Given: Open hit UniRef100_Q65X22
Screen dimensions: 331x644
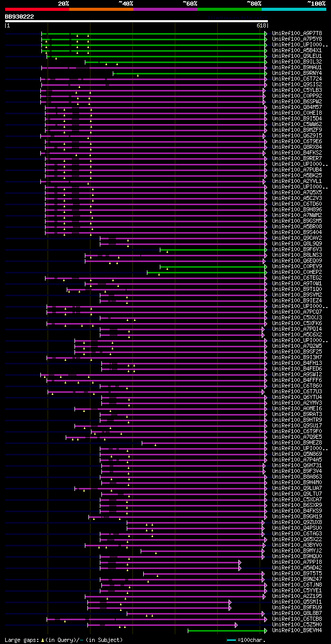Looking at the screenshot, I should pos(297,540).
